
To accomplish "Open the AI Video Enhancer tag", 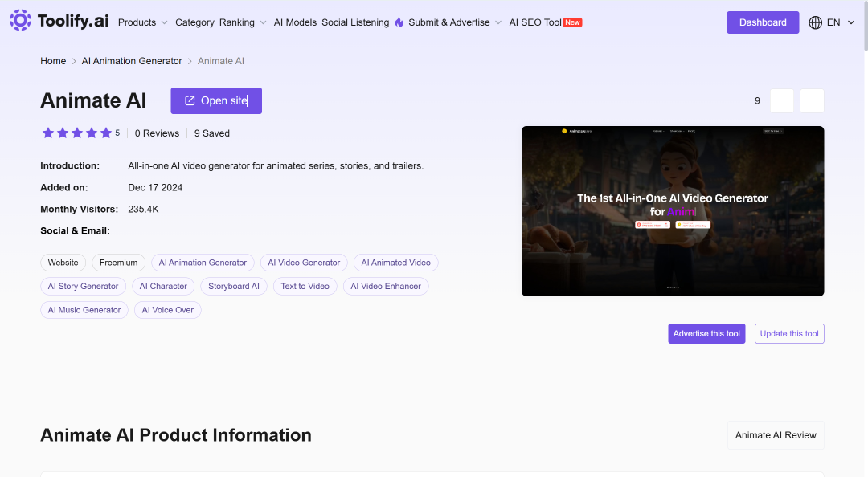I will pos(386,287).
